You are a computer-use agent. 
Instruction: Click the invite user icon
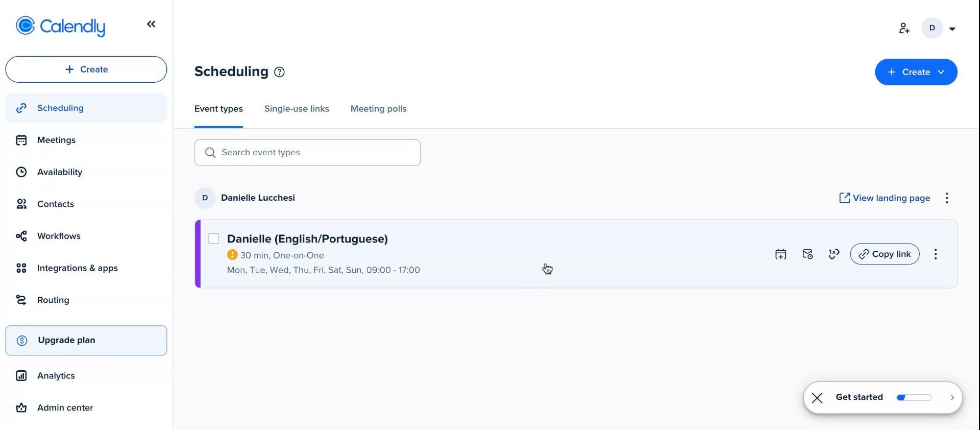pyautogui.click(x=904, y=28)
